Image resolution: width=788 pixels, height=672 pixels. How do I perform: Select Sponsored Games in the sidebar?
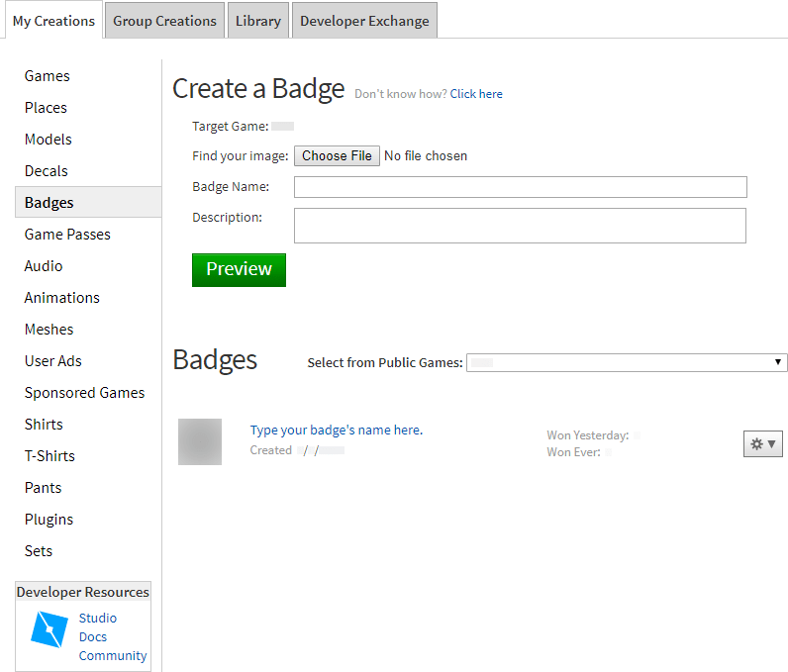click(x=84, y=392)
